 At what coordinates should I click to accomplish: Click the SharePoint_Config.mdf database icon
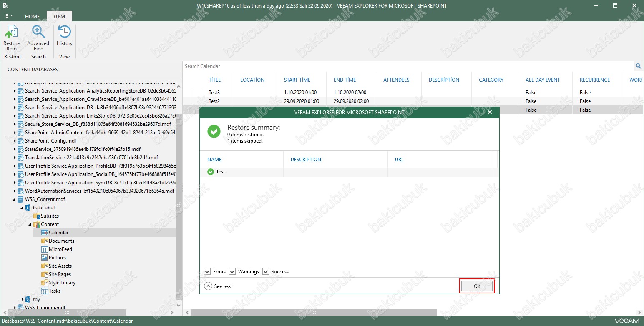(x=20, y=141)
